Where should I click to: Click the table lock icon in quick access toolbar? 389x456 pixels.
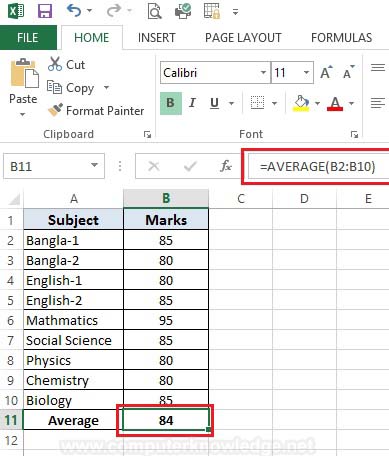pos(212,11)
